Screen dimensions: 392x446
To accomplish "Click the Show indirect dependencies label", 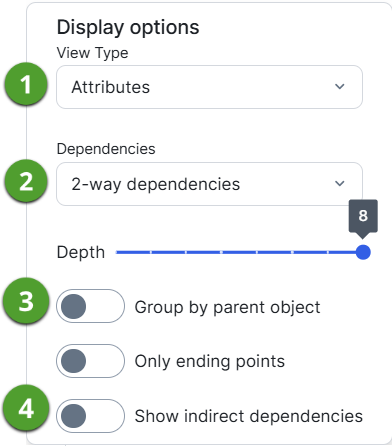I will (249, 416).
